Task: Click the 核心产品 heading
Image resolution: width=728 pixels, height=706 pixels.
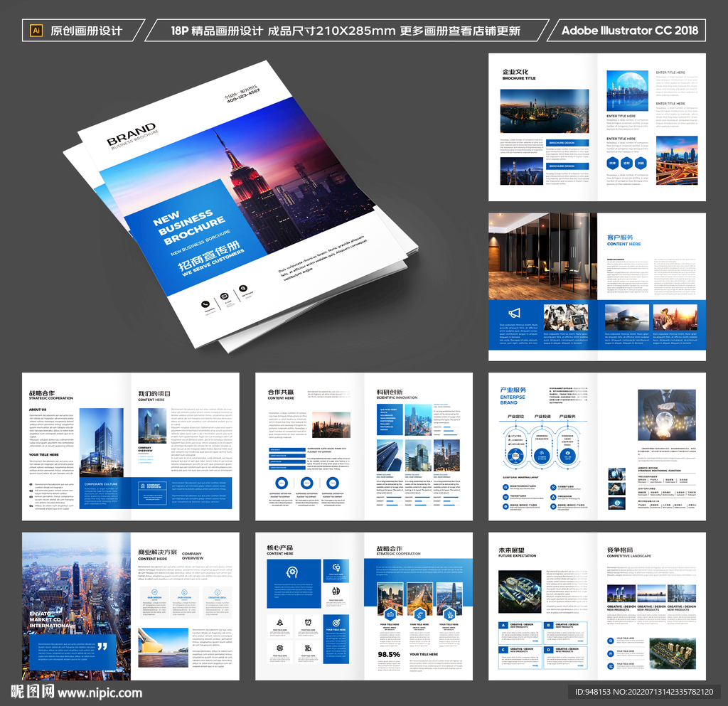Action: pyautogui.click(x=280, y=547)
